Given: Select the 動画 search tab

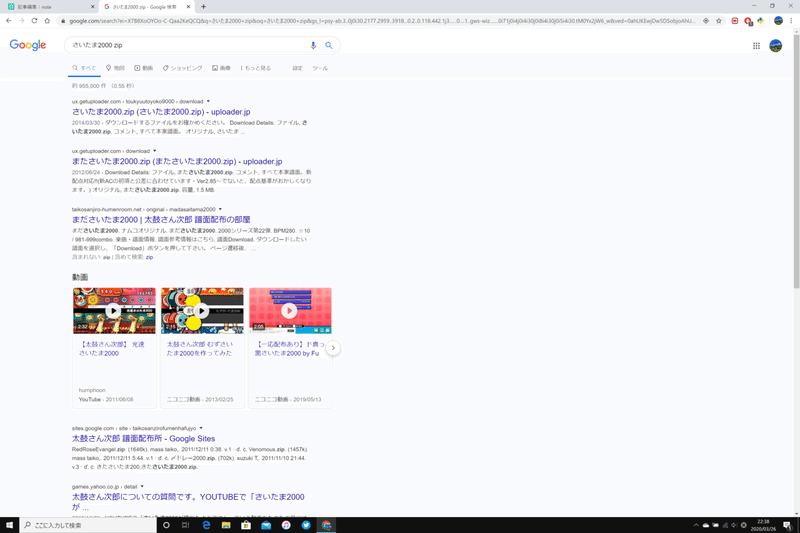Looking at the screenshot, I should (144, 68).
